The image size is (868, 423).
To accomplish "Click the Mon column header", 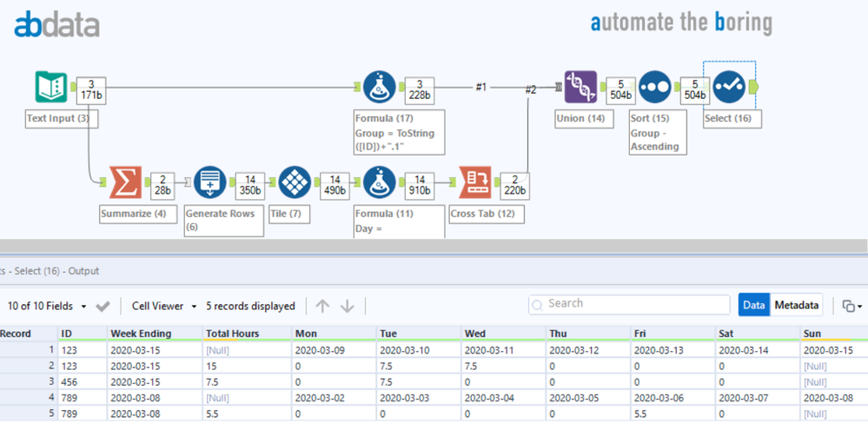I will [x=334, y=334].
